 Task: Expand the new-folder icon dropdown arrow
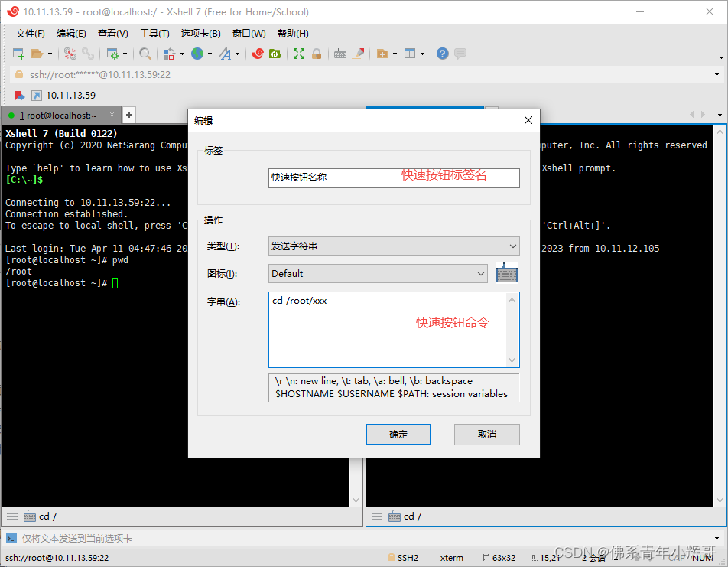(395, 54)
